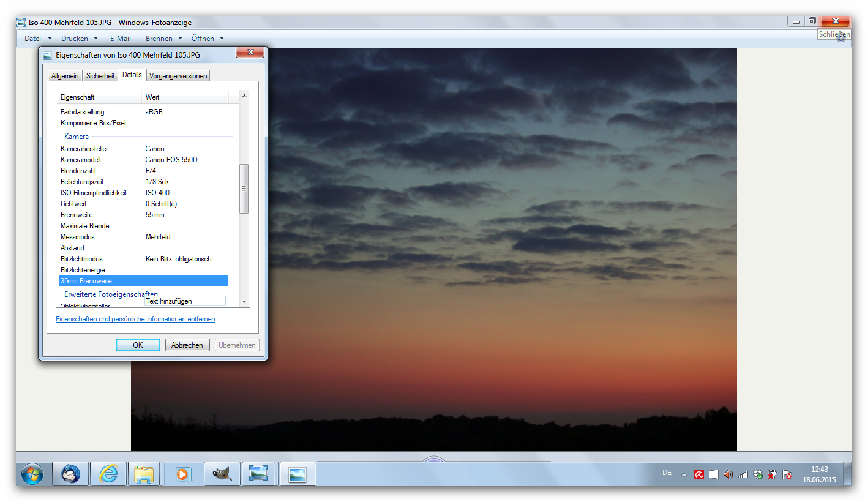The height and width of the screenshot is (502, 868).
Task: Select the Blendenzahl row
Action: tap(144, 171)
